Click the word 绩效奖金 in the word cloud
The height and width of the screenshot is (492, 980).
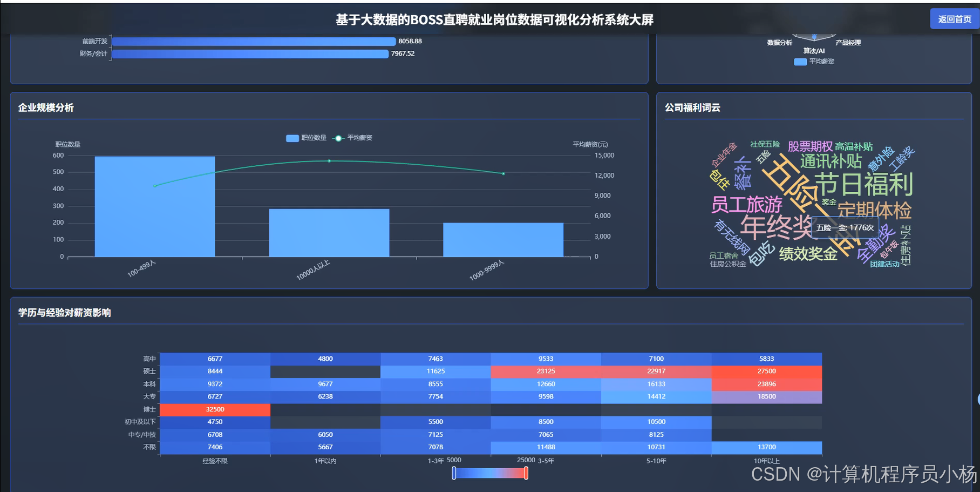[808, 254]
